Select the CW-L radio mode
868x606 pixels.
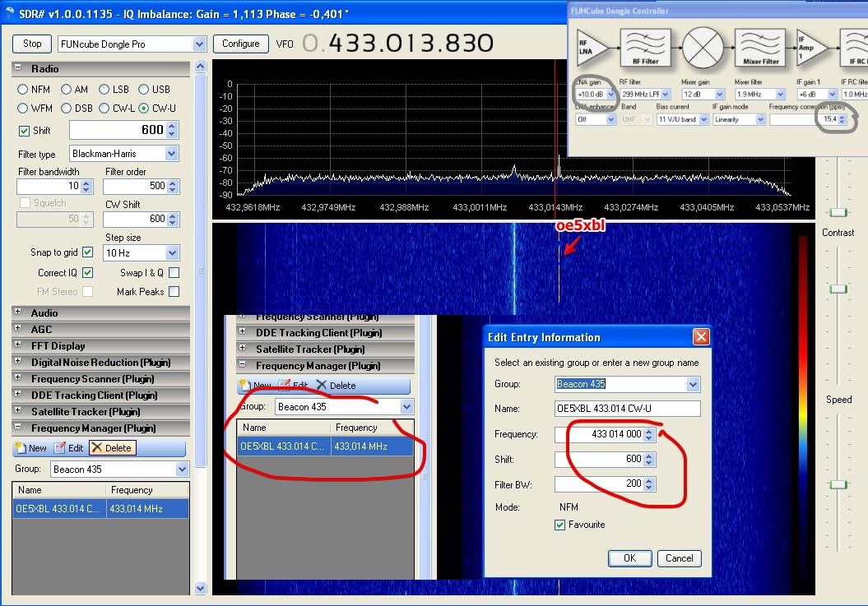coord(104,108)
